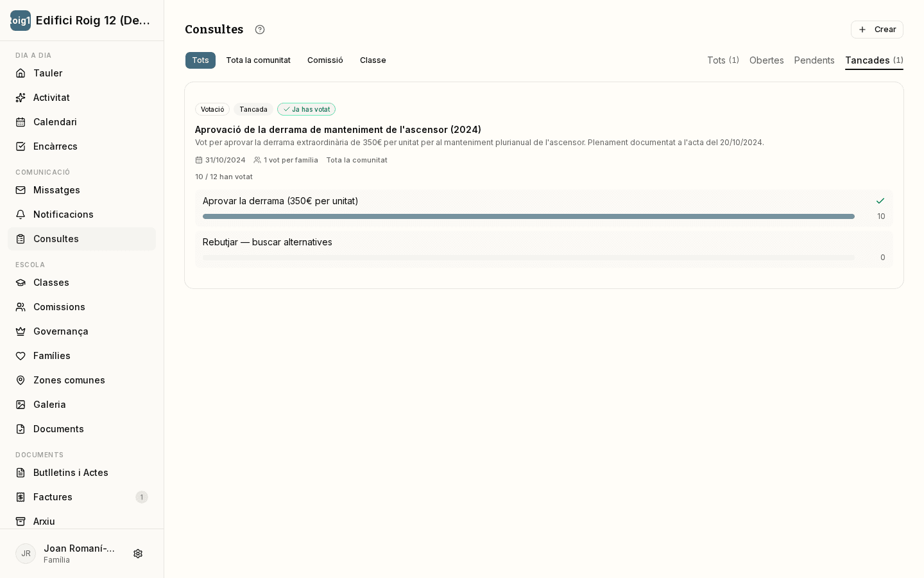
Task: Open the Factures item with badge 1
Action: click(81, 497)
